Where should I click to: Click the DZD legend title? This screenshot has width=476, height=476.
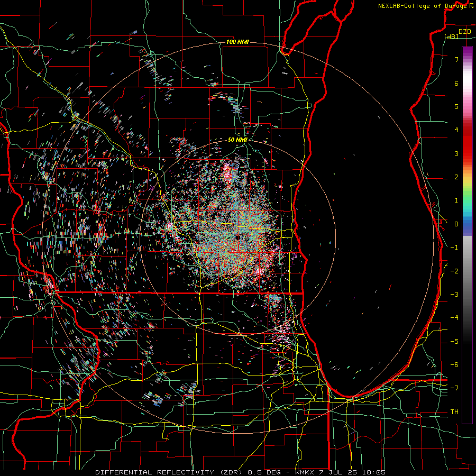pos(465,32)
